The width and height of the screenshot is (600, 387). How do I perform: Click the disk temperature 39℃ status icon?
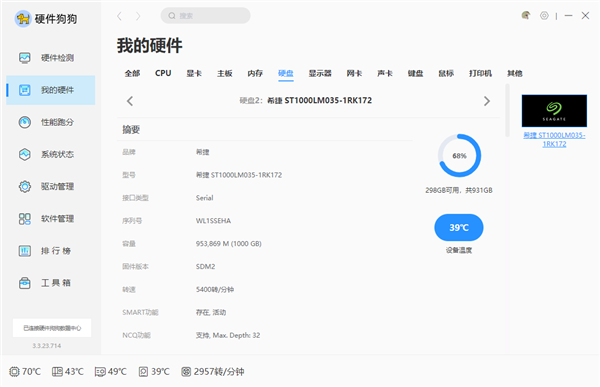click(x=143, y=371)
